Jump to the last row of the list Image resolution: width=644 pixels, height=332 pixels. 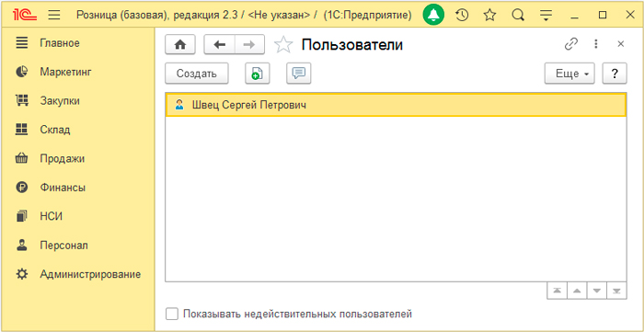point(616,291)
